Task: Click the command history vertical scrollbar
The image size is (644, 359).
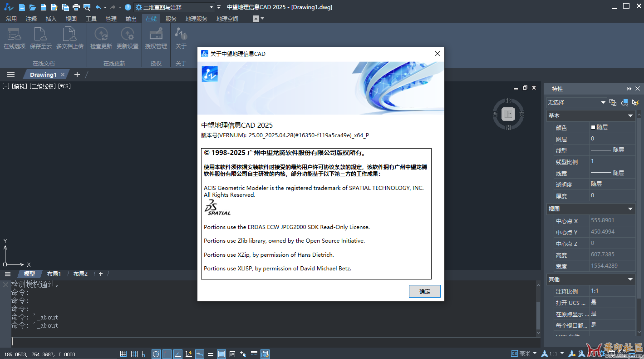Action: click(x=538, y=309)
